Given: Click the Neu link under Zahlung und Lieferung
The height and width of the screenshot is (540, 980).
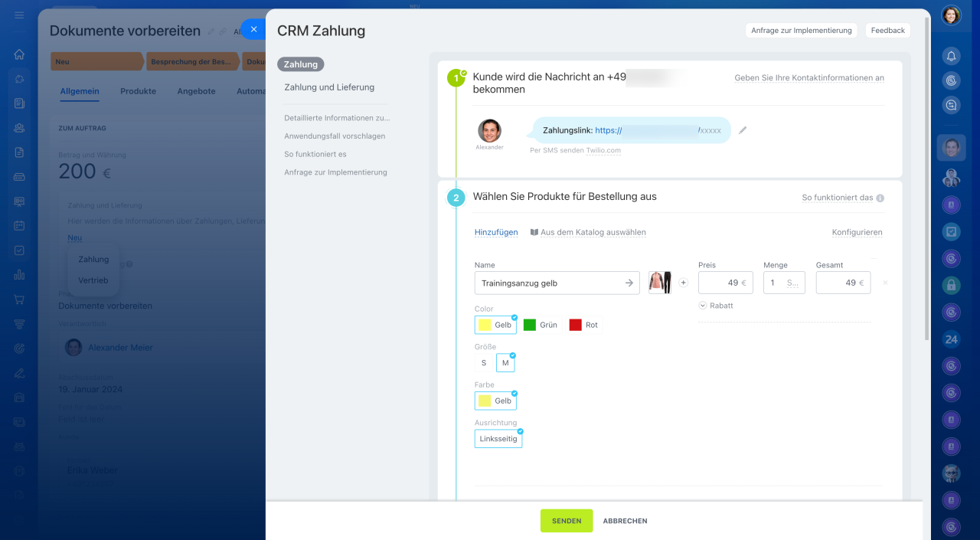Looking at the screenshot, I should (74, 237).
